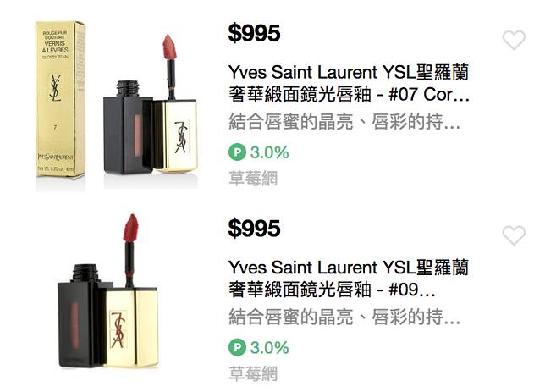This screenshot has height=392, width=545.
Task: Click the red lip applicator wand in second image
Action: pyautogui.click(x=130, y=251)
